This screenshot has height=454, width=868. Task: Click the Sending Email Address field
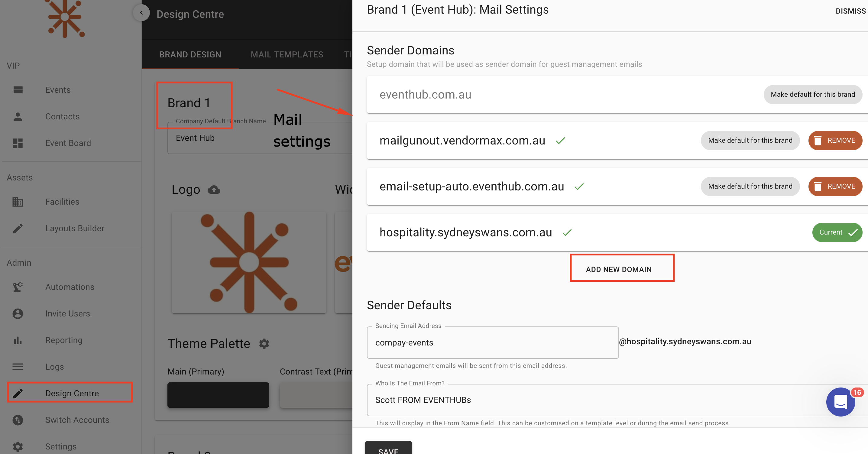click(492, 342)
